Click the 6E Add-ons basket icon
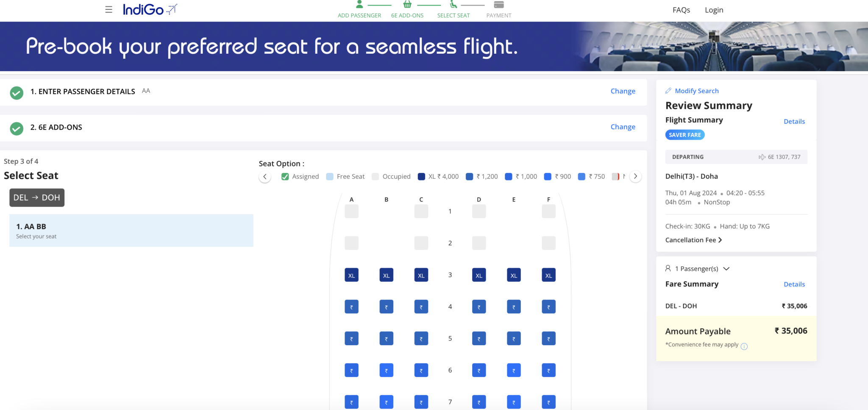This screenshot has height=410, width=868. [x=407, y=5]
